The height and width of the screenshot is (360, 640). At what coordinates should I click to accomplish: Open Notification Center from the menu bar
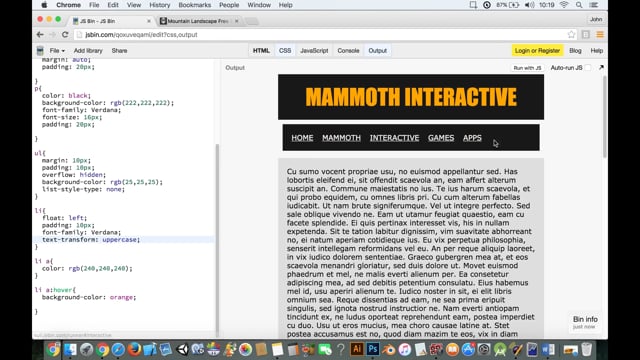tap(594, 5)
